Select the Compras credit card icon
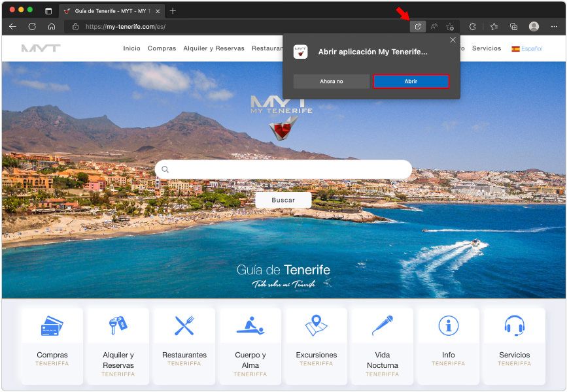 pos(52,325)
